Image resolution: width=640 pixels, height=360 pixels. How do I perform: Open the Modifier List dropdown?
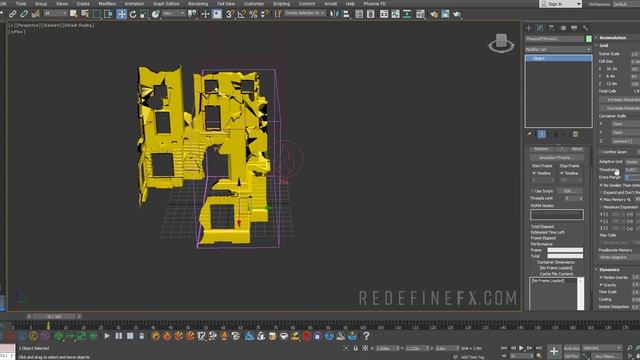[x=558, y=49]
